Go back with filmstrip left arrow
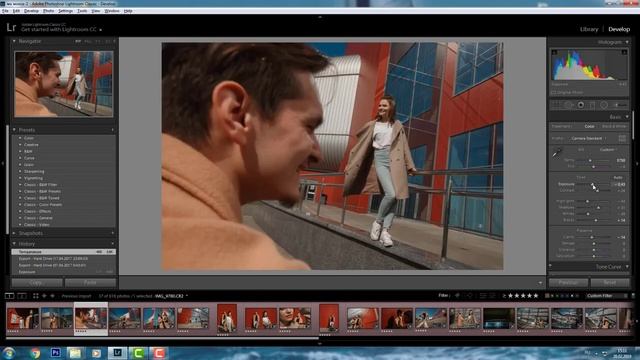640x360 pixels. 44,296
